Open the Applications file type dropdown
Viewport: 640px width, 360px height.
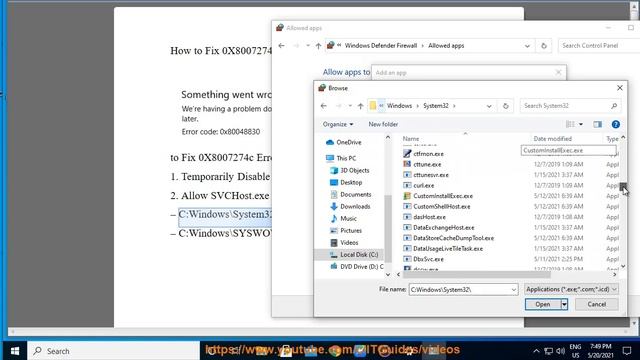coord(571,289)
